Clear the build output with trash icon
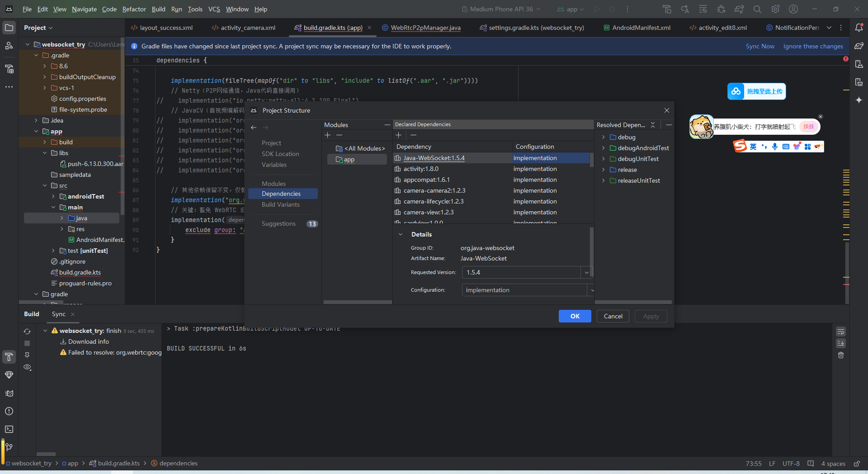The height and width of the screenshot is (474, 868). [841, 355]
